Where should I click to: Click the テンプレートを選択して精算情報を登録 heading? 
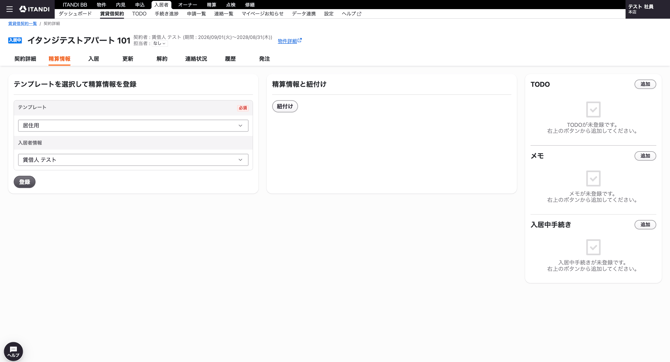pyautogui.click(x=75, y=84)
